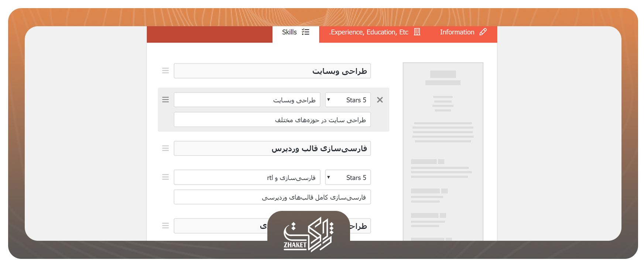Expand Stars 5 dropdown beside فارسی‌سازی و rtl
644x267 pixels.
pyautogui.click(x=347, y=178)
